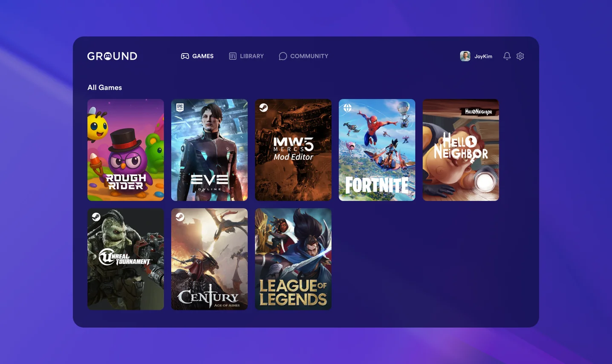This screenshot has width=612, height=364.
Task: Select the Century Age of Ashes card
Action: pyautogui.click(x=209, y=259)
